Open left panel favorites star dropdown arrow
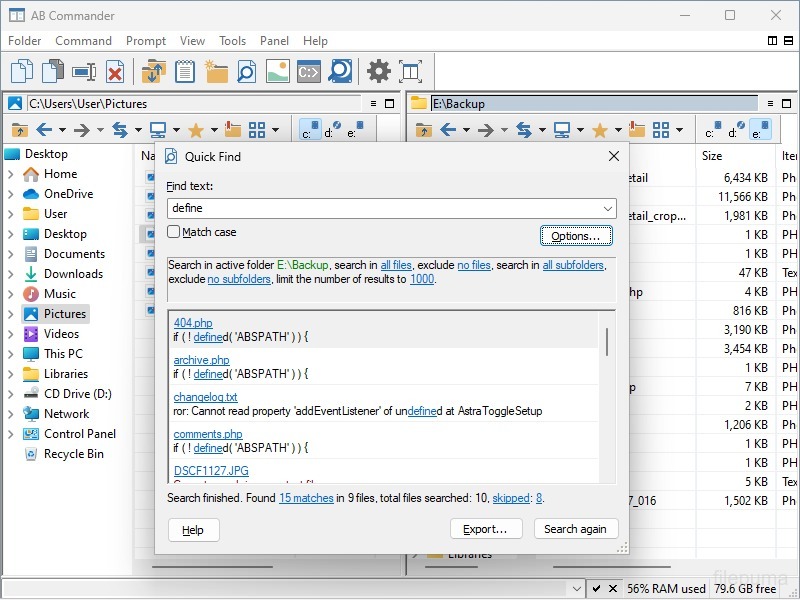Screen dimensions: 800x600 (214, 130)
